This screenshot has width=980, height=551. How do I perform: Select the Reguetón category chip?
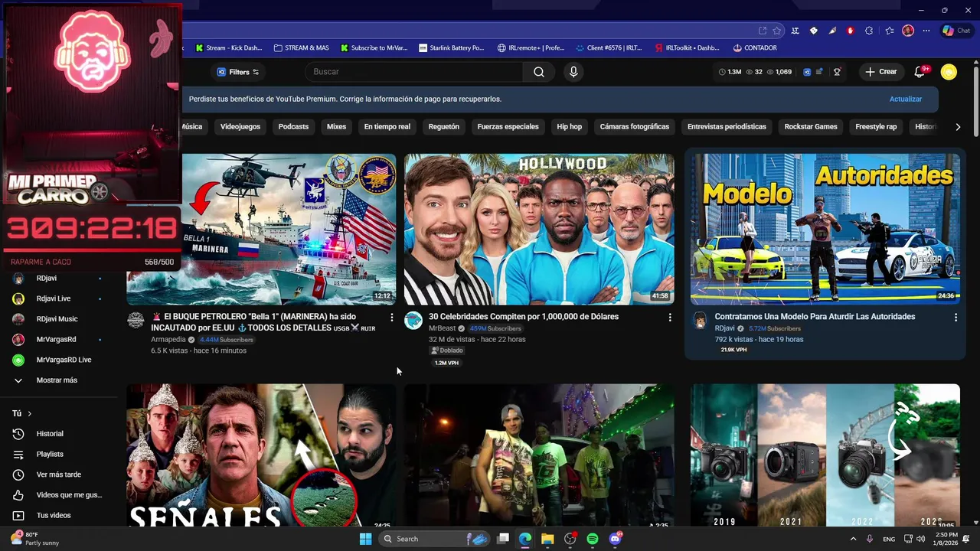pos(444,127)
